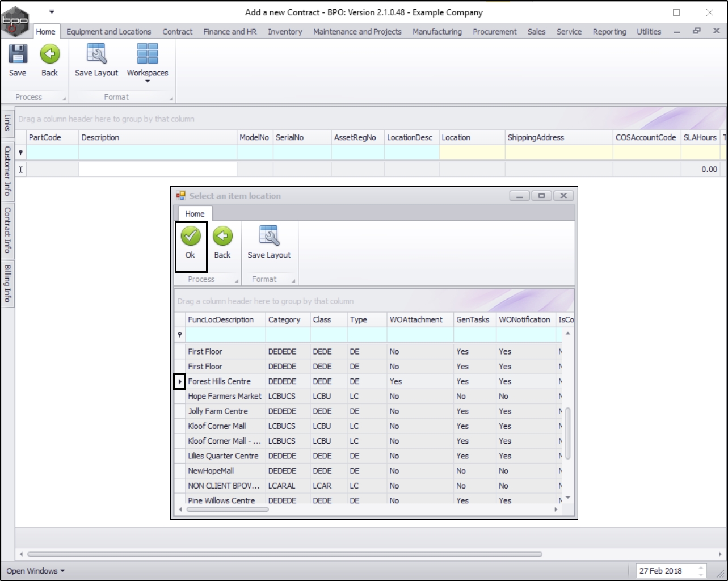Click the Description cell in new contract row
The image size is (728, 581).
(x=158, y=169)
